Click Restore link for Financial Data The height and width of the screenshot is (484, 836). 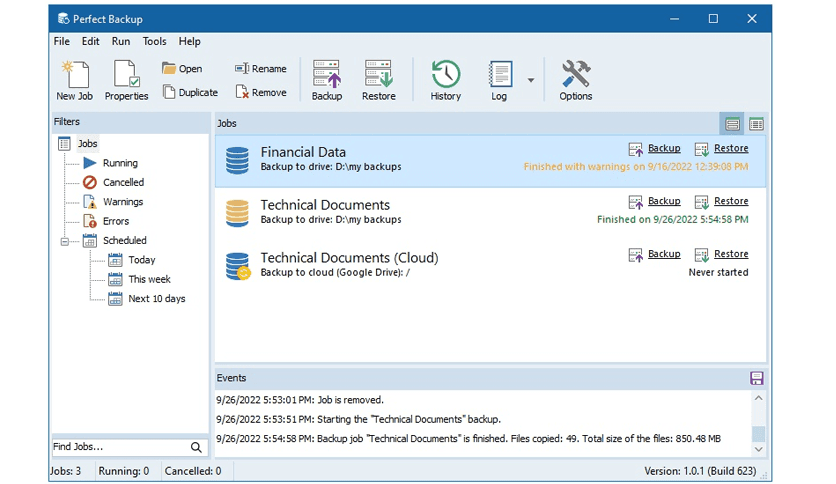[731, 148]
